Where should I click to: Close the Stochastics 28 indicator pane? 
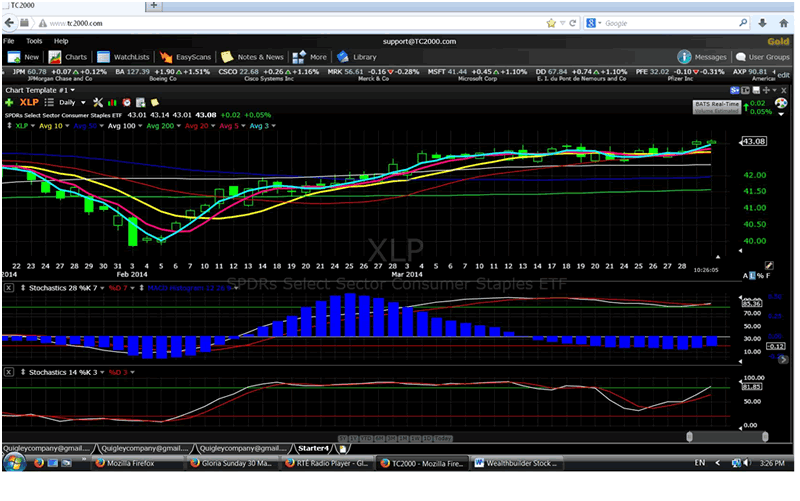click(8, 287)
